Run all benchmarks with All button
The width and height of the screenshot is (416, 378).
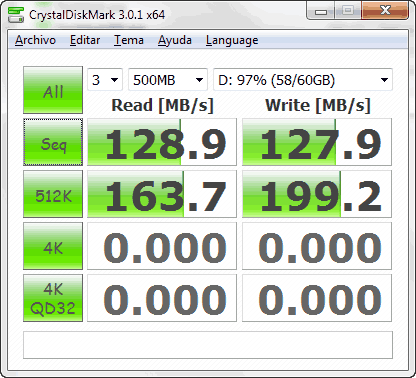click(53, 90)
